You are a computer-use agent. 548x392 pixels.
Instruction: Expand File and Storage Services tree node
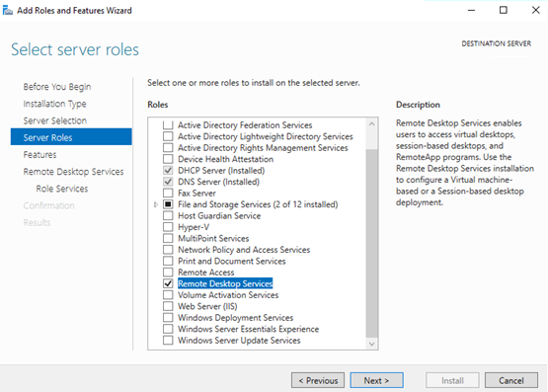click(156, 204)
